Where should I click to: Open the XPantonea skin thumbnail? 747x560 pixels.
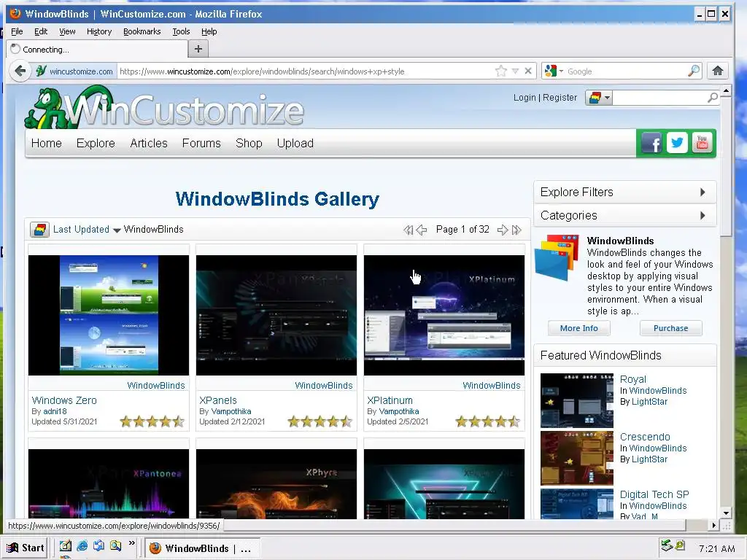[109, 484]
